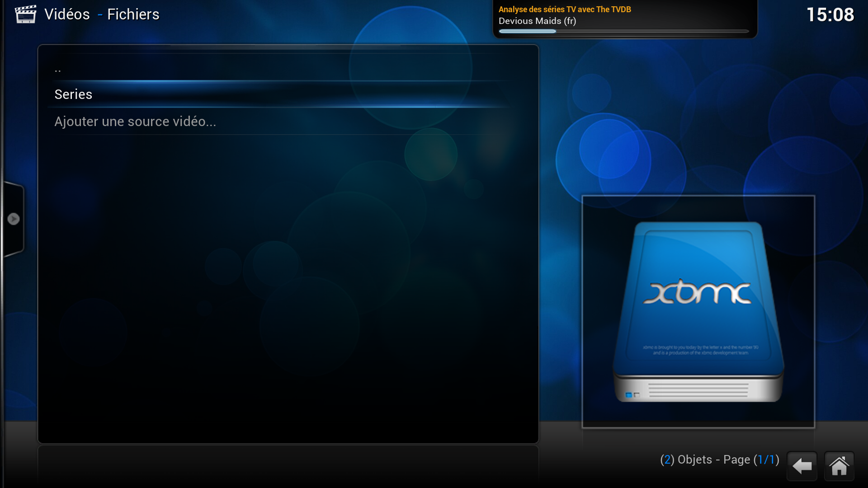Click the Objets page counter text

pyautogui.click(x=720, y=460)
